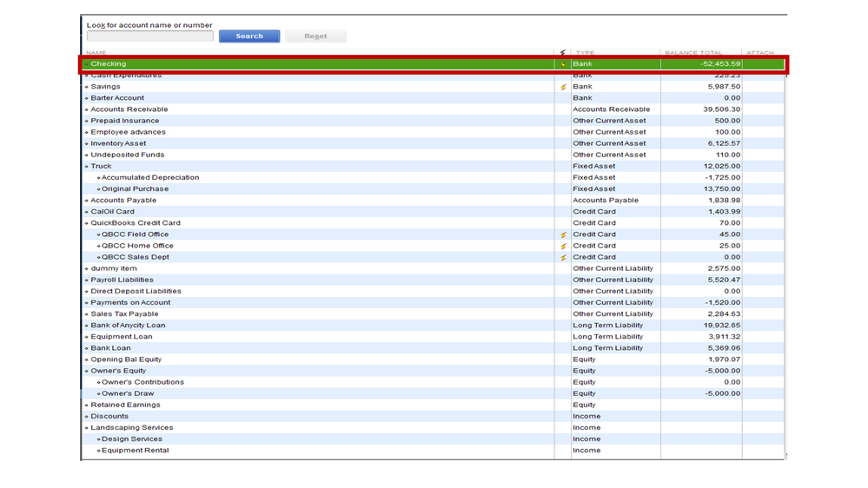Screen dimensions: 868x488
Task: Sort by the BALANCE TOTAL column header
Action: 693,53
